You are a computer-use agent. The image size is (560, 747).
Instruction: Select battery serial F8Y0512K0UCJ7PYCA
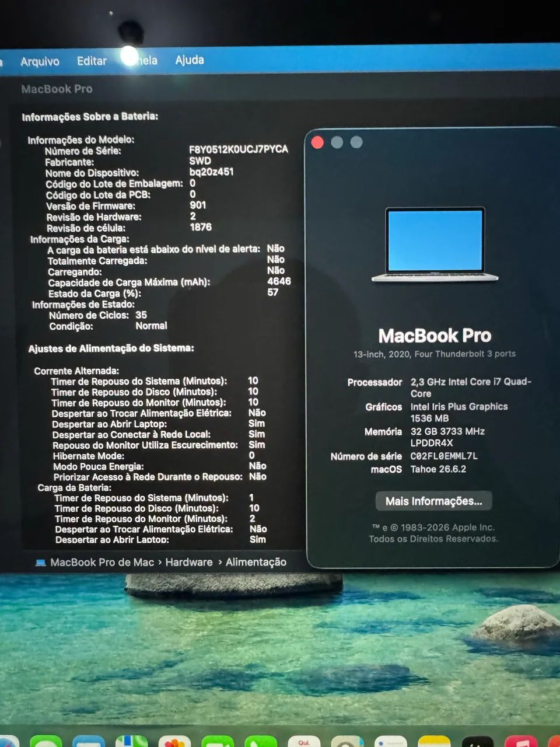click(239, 149)
